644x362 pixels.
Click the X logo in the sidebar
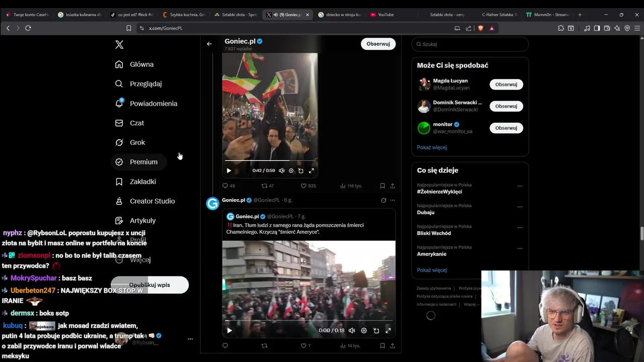119,45
